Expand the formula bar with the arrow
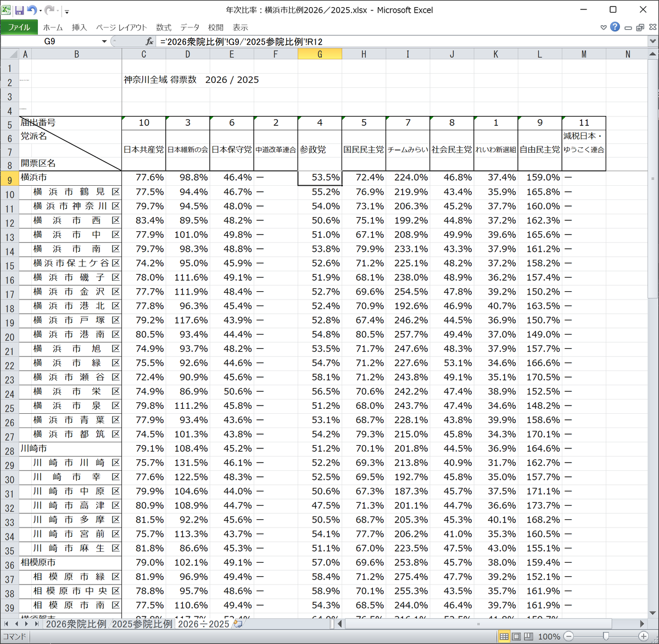The height and width of the screenshot is (644, 659). 652,41
